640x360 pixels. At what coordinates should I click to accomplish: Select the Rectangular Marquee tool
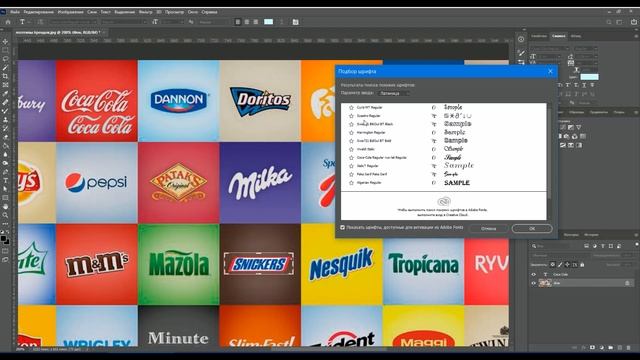5,50
